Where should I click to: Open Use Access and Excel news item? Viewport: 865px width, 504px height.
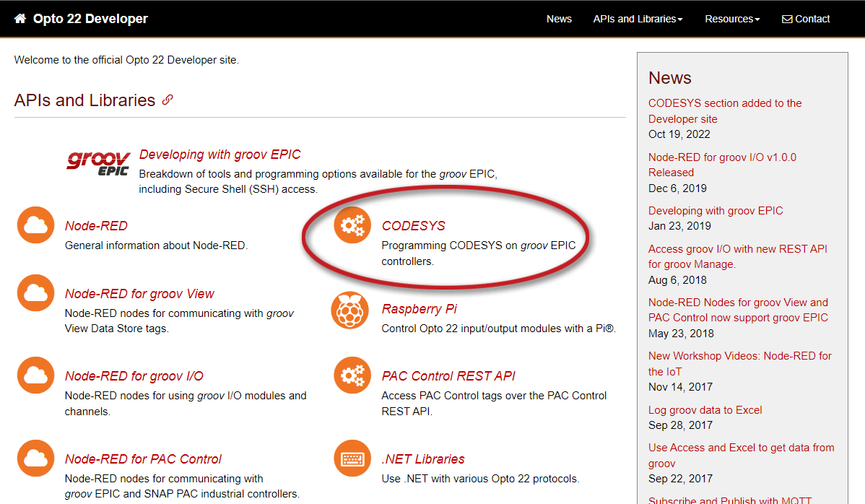741,456
